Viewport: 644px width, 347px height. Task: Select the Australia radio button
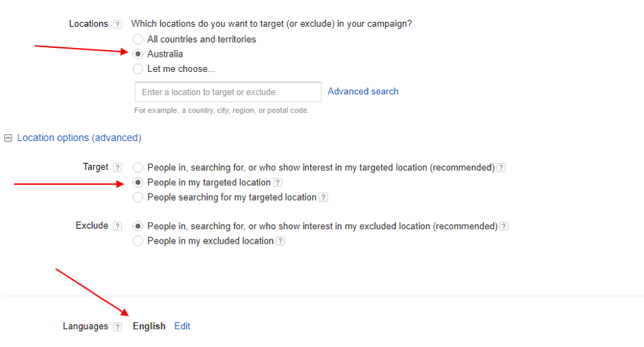[138, 54]
